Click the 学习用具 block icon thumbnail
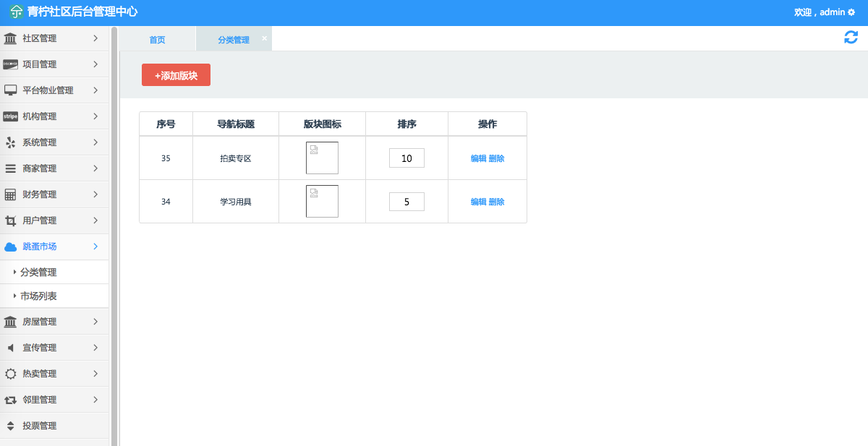The width and height of the screenshot is (868, 446). coord(322,201)
